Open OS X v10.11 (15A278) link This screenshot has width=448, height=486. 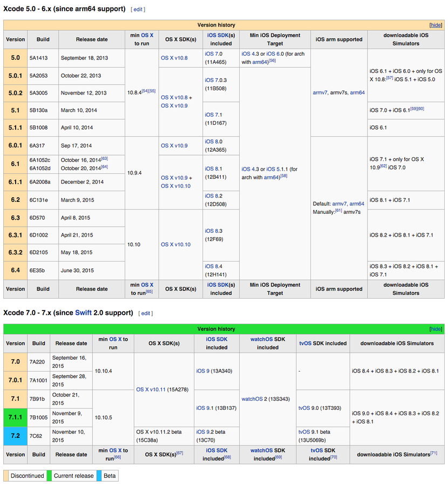pyautogui.click(x=151, y=389)
